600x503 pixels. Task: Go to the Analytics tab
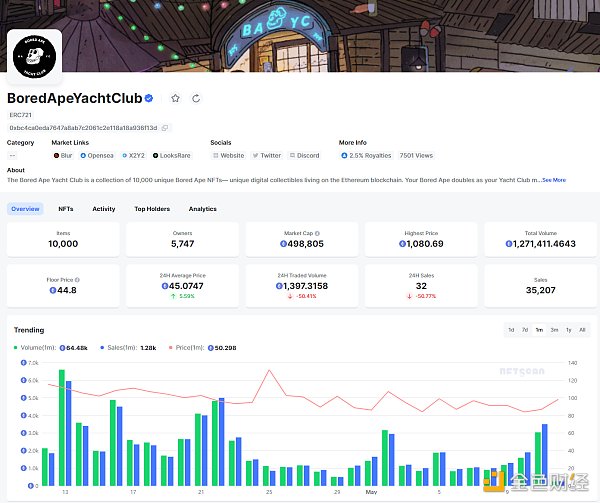pos(203,209)
